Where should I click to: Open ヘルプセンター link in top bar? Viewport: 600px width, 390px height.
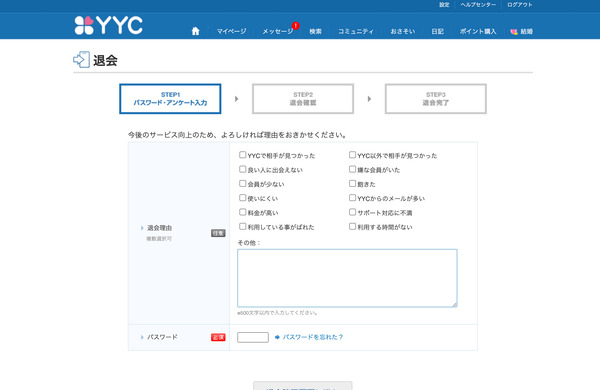(478, 5)
